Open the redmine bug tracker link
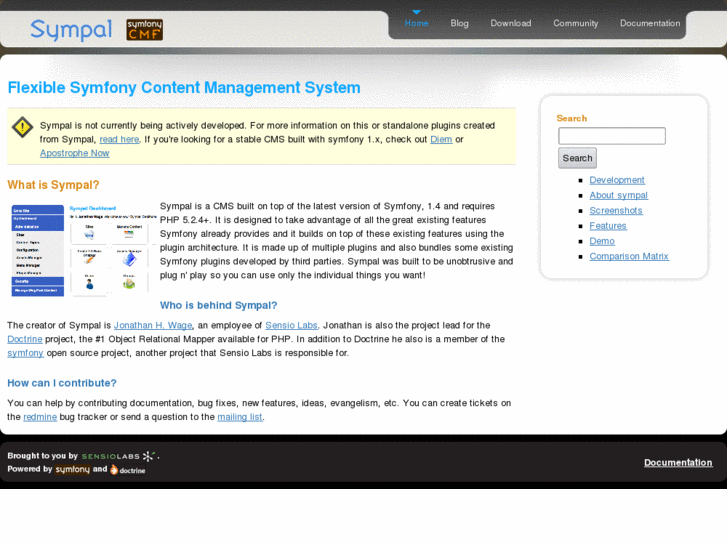Viewport: 727px width, 545px height. 40,417
